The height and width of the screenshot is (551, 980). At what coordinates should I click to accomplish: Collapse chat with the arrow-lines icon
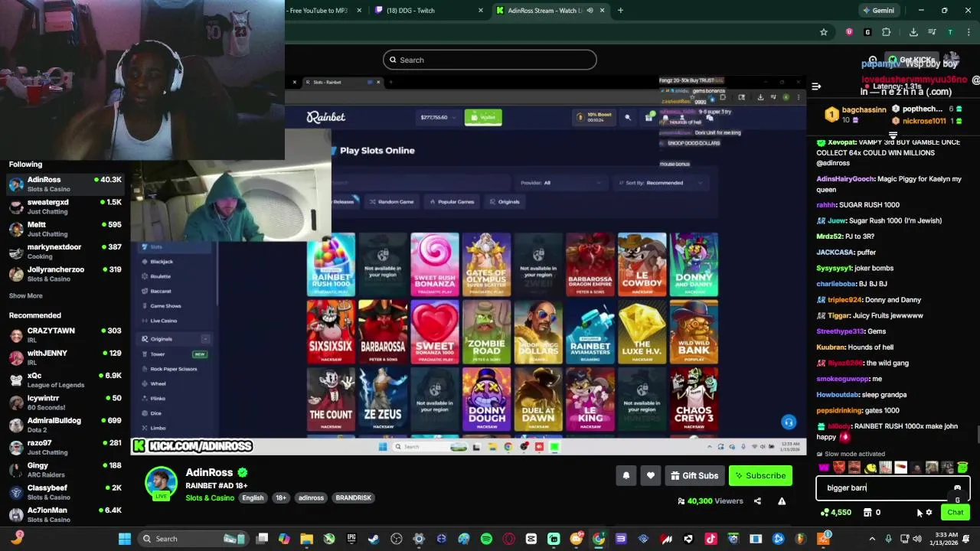click(x=816, y=86)
